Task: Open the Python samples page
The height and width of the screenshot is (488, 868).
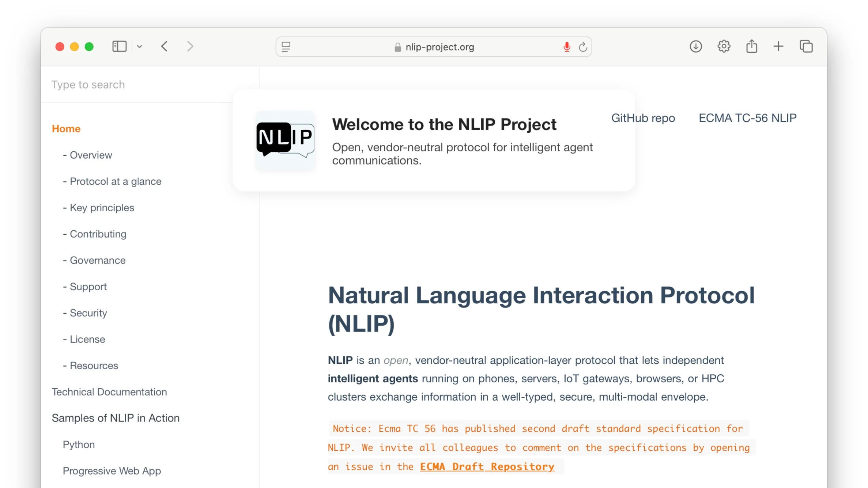Action: point(79,445)
